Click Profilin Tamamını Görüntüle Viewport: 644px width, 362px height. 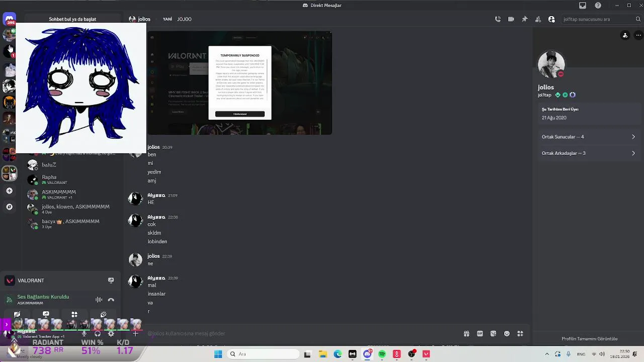click(589, 339)
